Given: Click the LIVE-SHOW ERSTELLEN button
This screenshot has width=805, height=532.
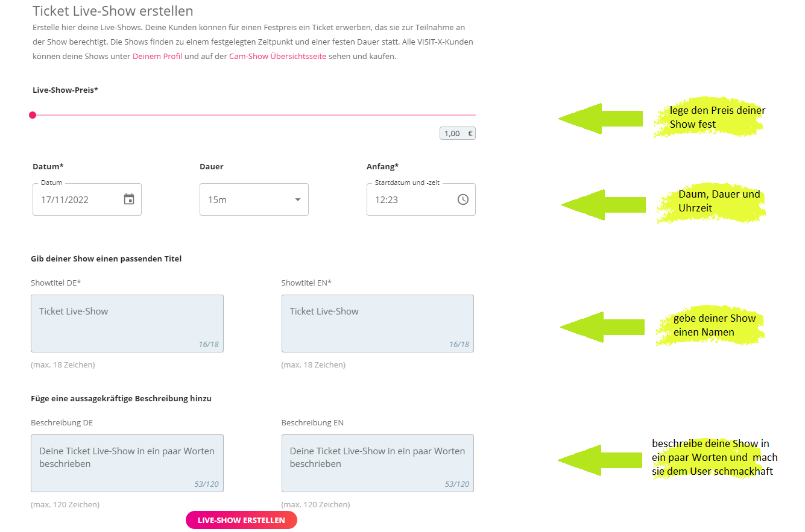Looking at the screenshot, I should pos(241,520).
